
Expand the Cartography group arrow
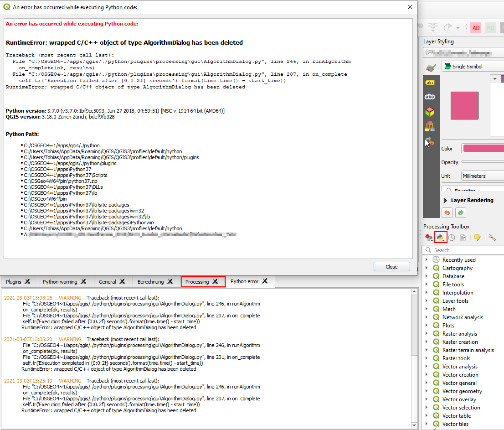click(x=427, y=268)
